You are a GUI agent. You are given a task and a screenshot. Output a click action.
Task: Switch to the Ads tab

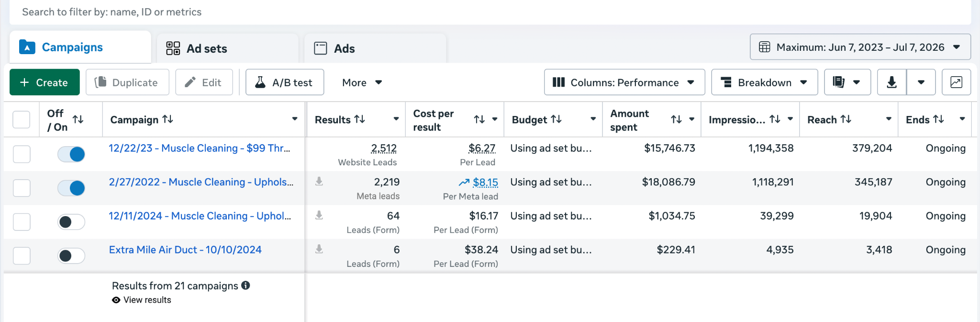[375, 48]
